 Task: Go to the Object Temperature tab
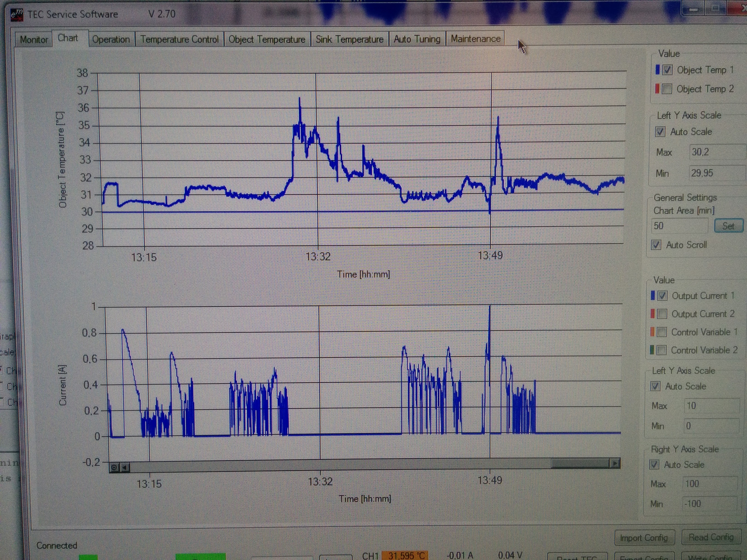click(x=267, y=40)
